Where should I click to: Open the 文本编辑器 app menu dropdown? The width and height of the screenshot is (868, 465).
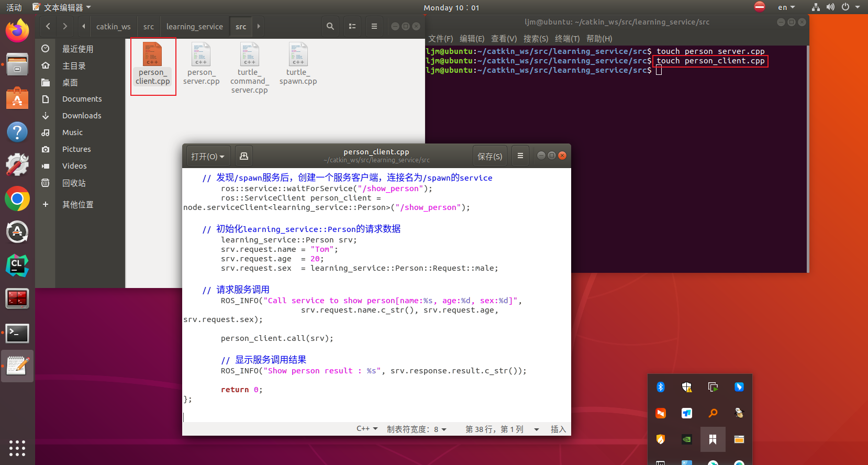[x=61, y=7]
